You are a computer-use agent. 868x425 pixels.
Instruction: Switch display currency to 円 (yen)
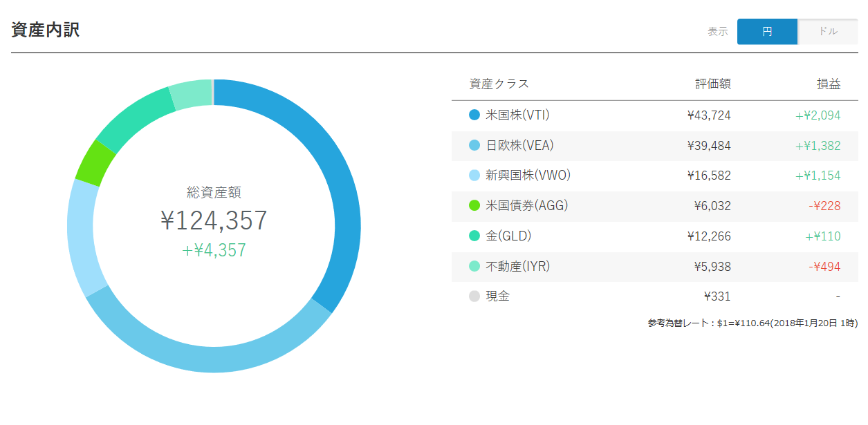(x=767, y=32)
